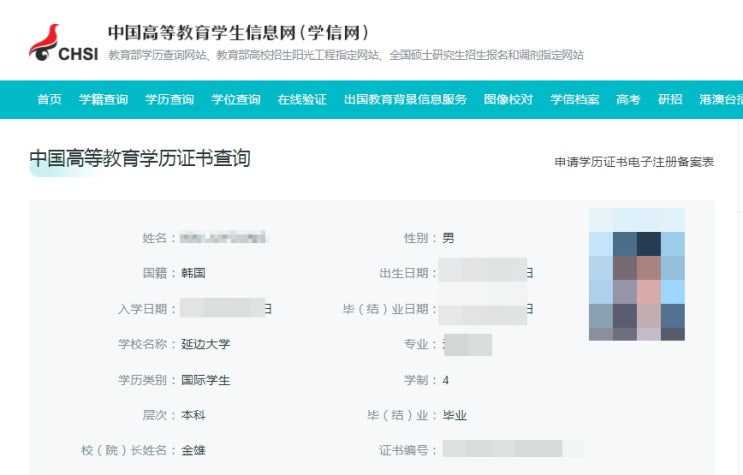This screenshot has height=475, width=743.
Task: Select the page heading 中国高等教育学历证书查询
Action: click(x=140, y=158)
